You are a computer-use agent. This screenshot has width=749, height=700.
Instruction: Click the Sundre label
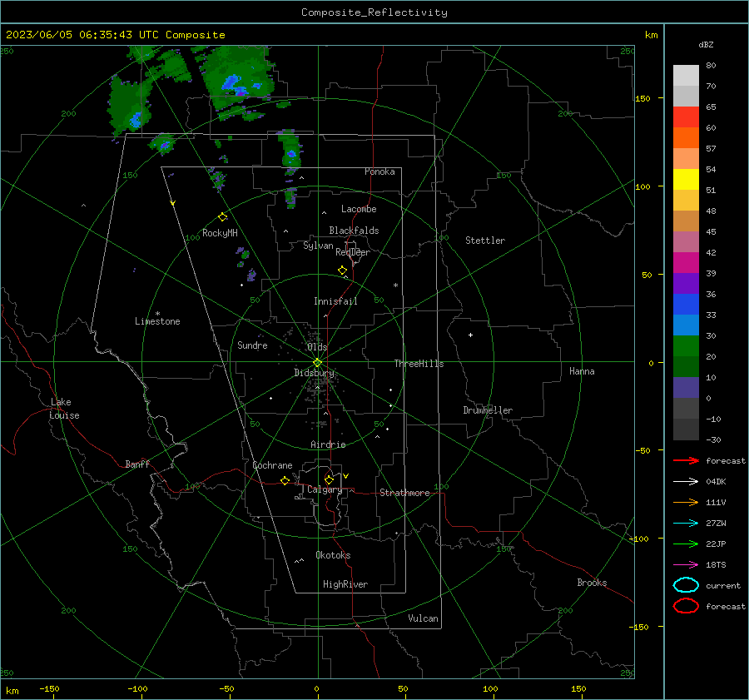pos(252,345)
